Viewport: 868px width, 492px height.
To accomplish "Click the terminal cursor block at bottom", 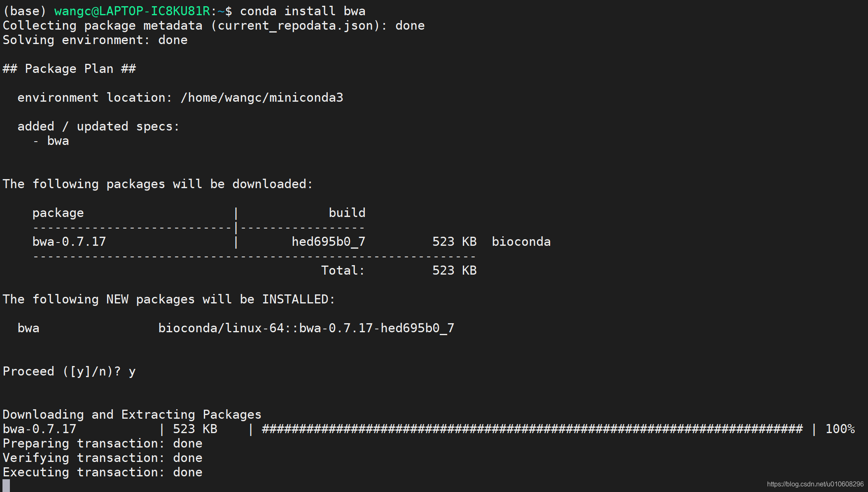I will [6, 485].
